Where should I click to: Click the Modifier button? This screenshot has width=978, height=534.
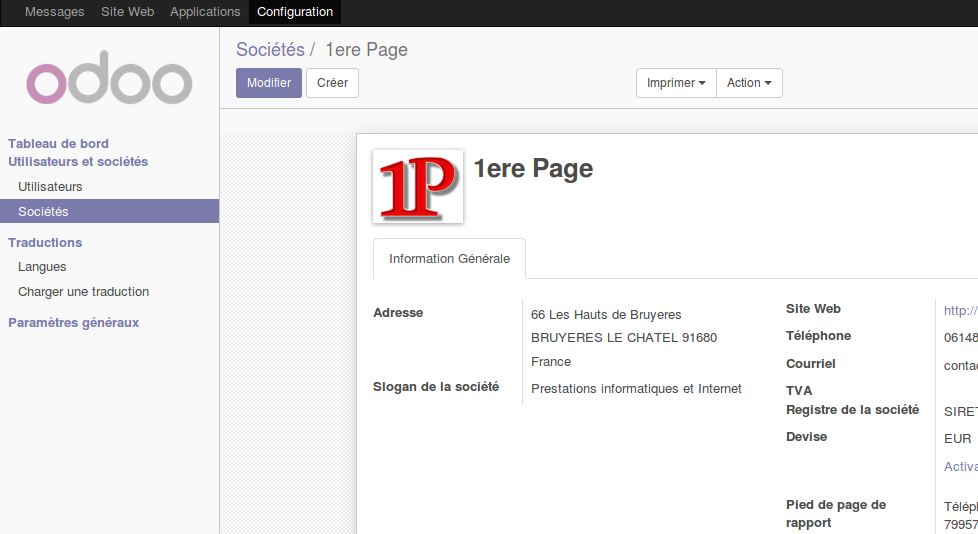[269, 83]
